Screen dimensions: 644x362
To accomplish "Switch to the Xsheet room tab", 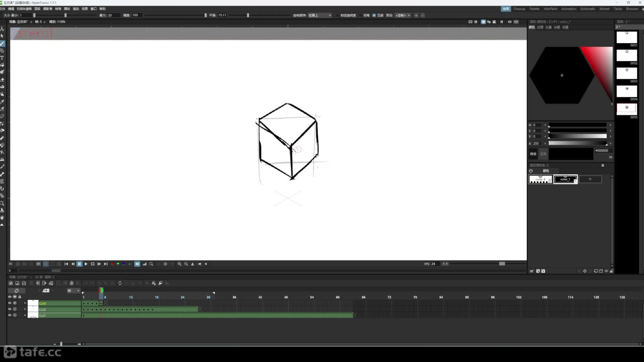I will point(604,9).
